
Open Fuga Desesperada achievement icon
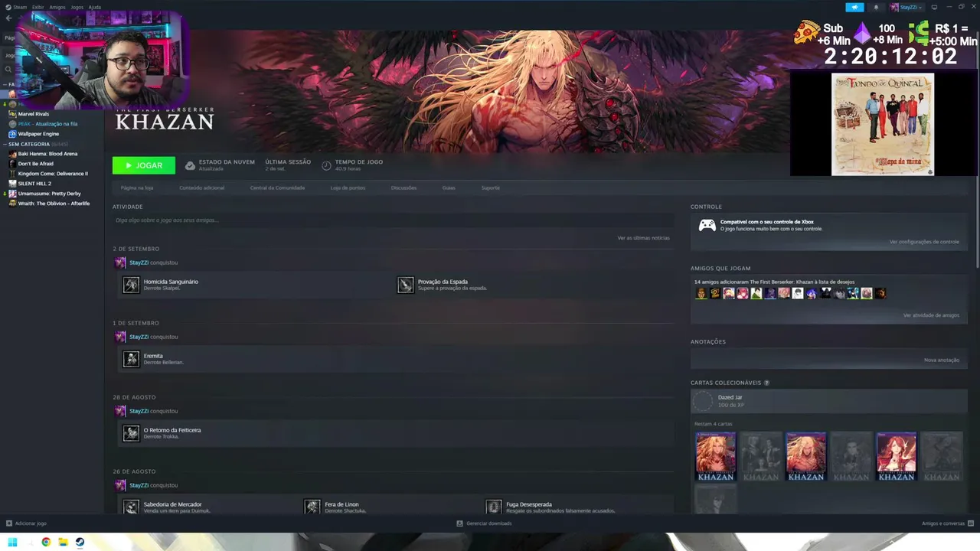494,507
